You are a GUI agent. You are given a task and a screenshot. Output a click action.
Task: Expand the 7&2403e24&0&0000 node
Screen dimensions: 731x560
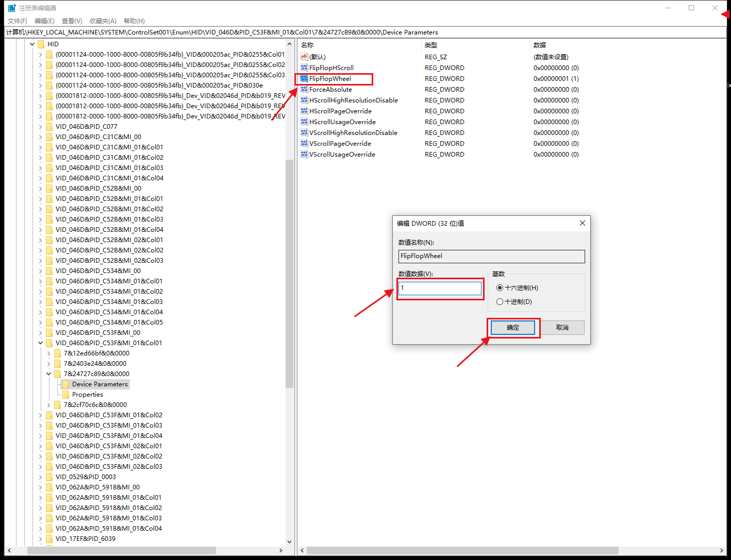point(49,363)
